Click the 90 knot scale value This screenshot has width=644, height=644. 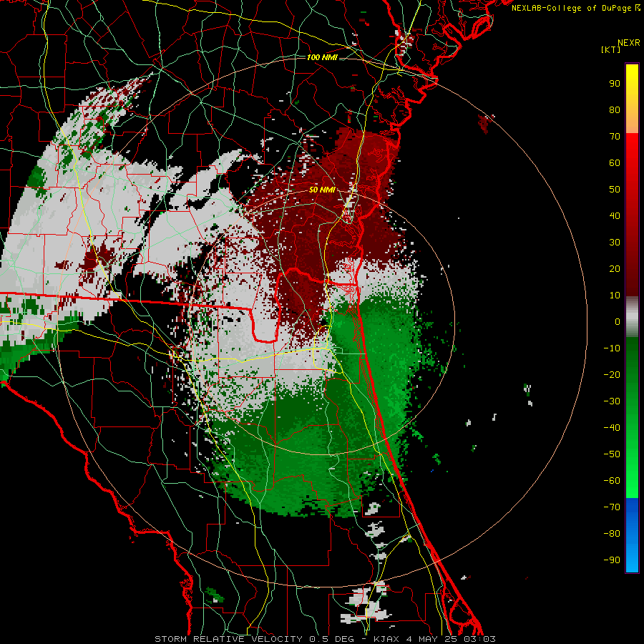coord(615,84)
